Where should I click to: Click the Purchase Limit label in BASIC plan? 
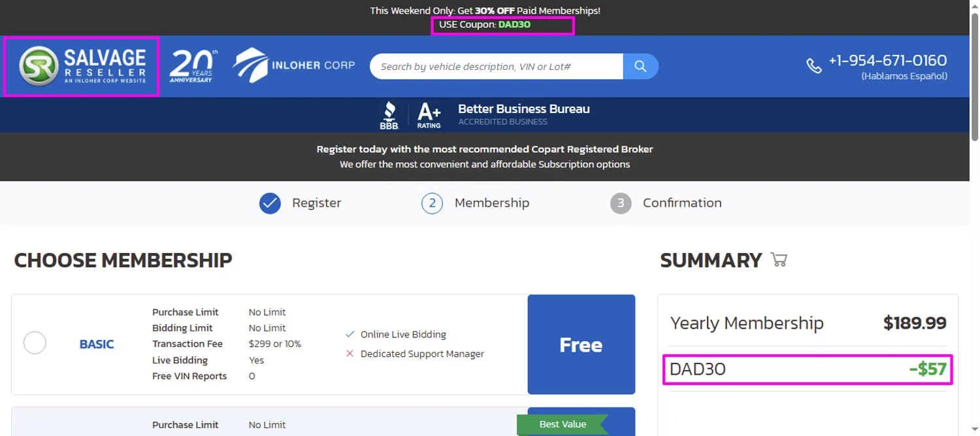(x=186, y=312)
